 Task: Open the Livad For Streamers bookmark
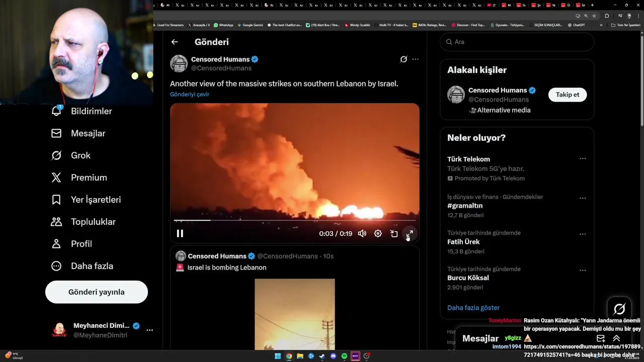click(169, 25)
